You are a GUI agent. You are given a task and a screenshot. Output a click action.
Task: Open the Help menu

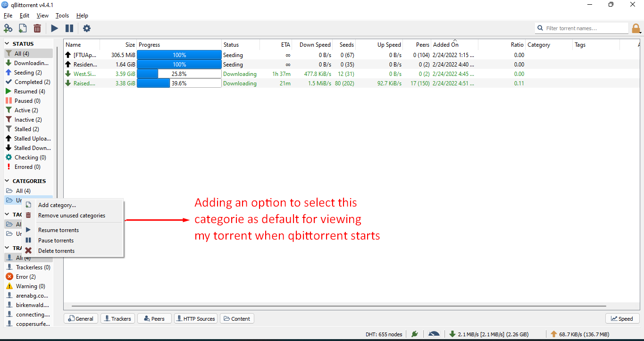82,16
